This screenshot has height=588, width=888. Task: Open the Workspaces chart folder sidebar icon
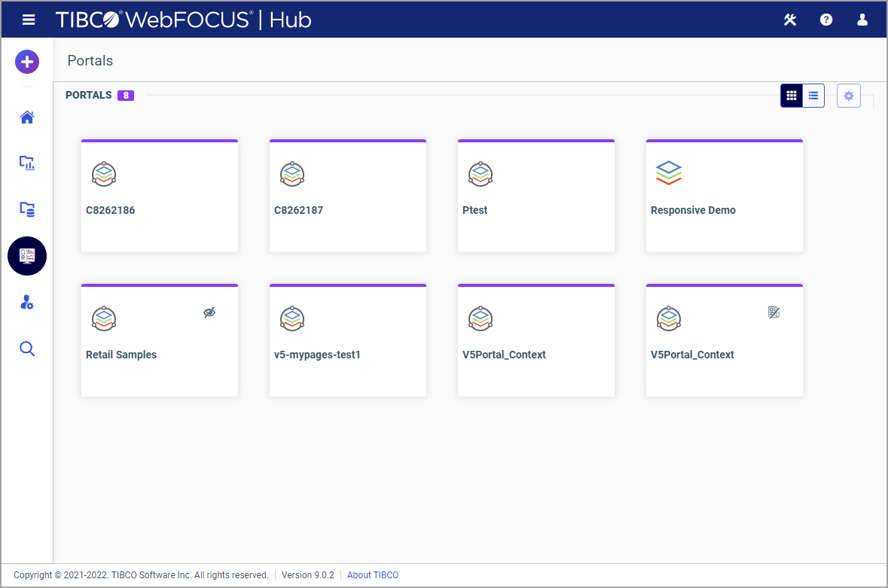27,163
